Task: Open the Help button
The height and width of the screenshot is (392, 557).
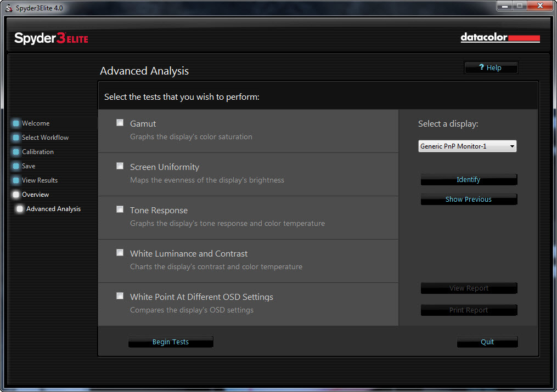Action: (491, 68)
